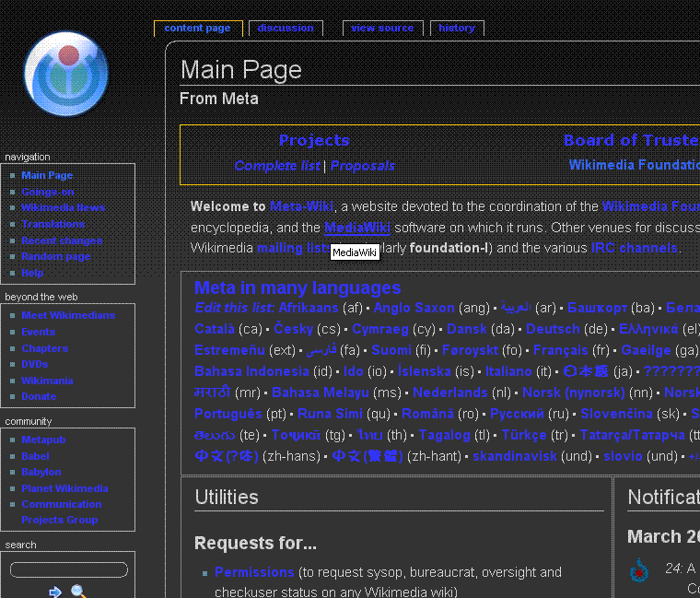Open Recent changes link
Image resolution: width=700 pixels, height=598 pixels.
point(62,240)
